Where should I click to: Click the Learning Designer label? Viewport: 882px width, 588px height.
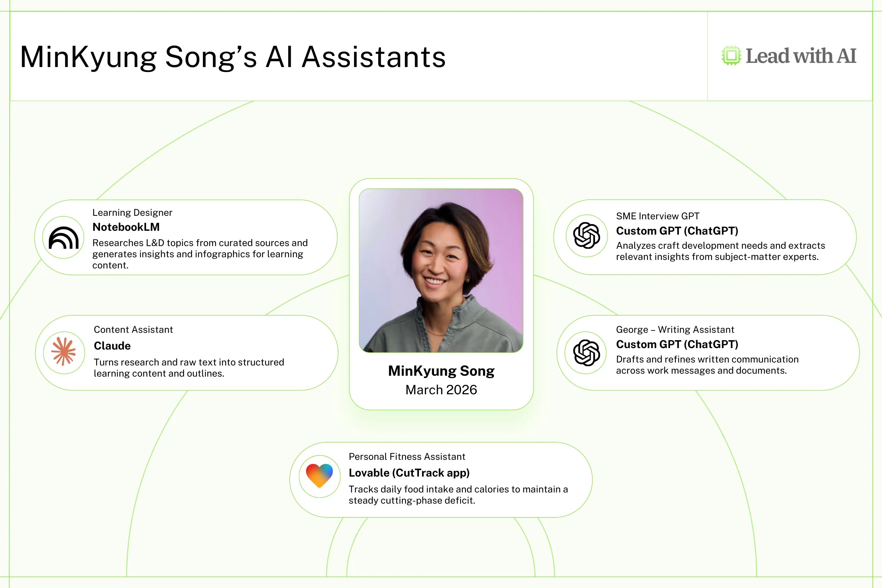pos(132,213)
